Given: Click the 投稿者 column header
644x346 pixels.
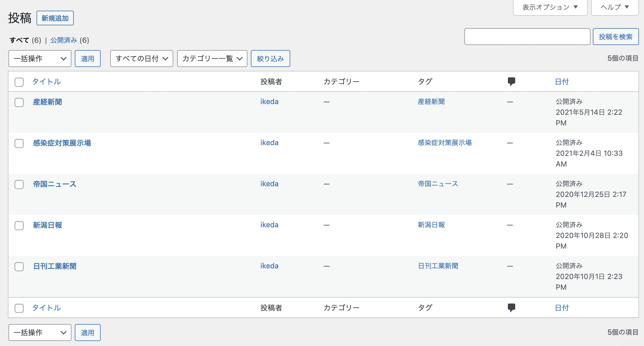Looking at the screenshot, I should [271, 82].
